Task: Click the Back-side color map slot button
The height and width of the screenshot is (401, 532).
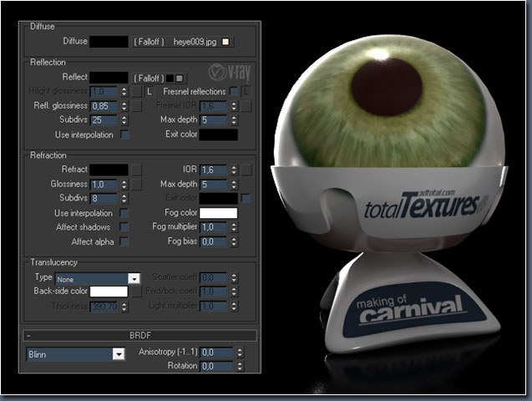Action: 137,292
